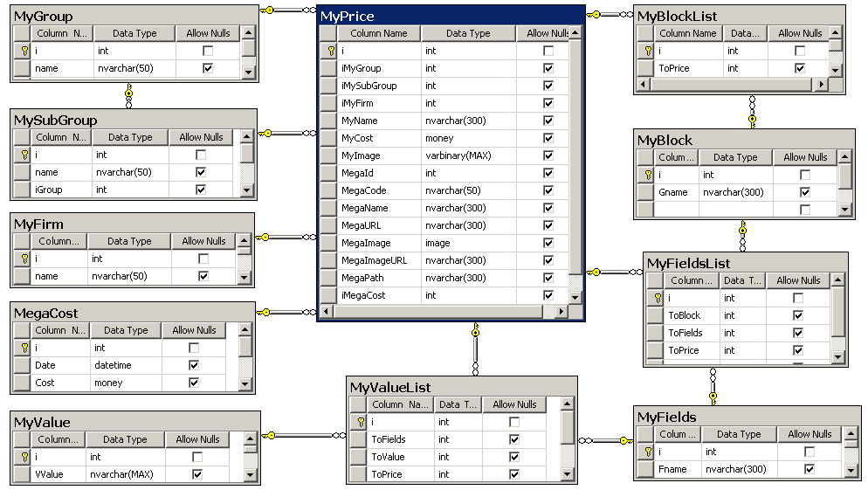Select the MyBlock to MyFieldsList relationship key connector
Image resolution: width=868 pixels, height=490 pixels.
pyautogui.click(x=743, y=237)
